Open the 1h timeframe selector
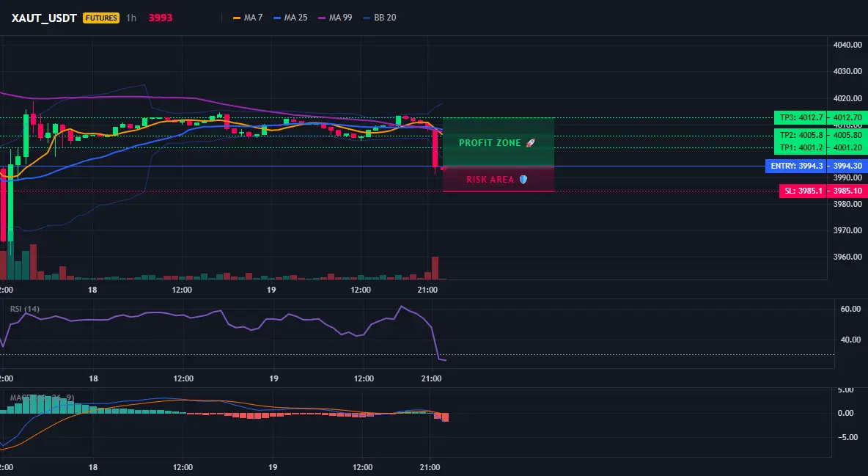Screen dimensions: 868x476 [x=131, y=18]
